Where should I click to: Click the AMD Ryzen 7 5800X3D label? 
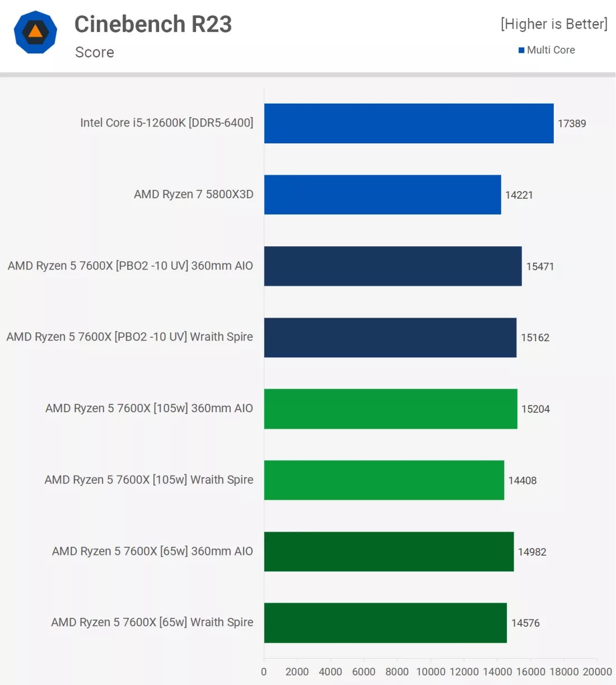194,194
